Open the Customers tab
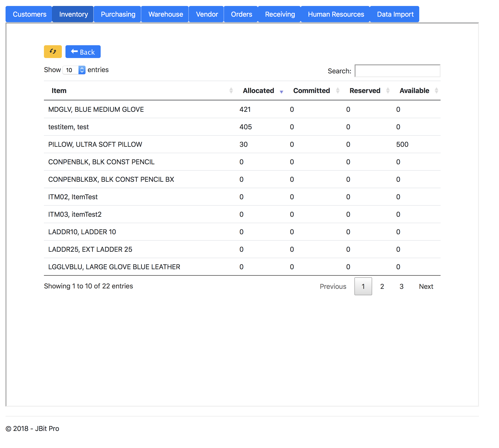This screenshot has height=448, width=499. pyautogui.click(x=29, y=14)
